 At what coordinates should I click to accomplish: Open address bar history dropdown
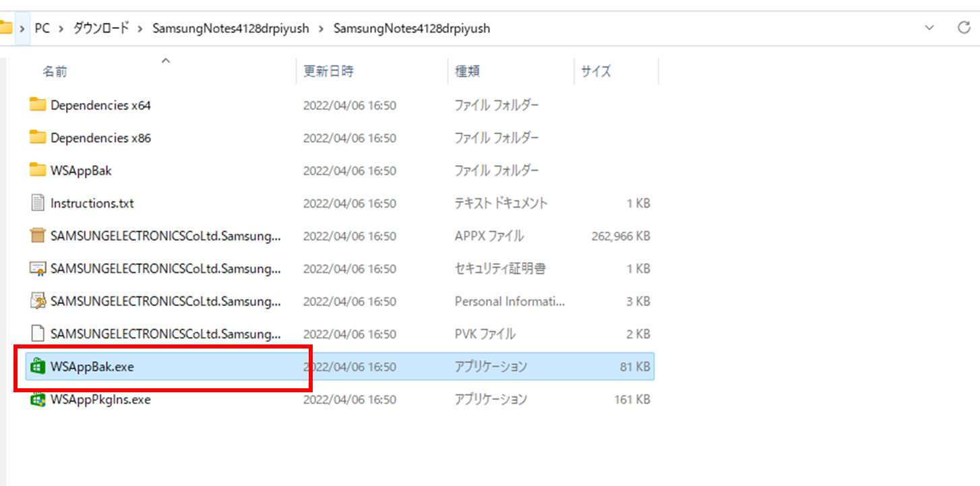(x=929, y=28)
